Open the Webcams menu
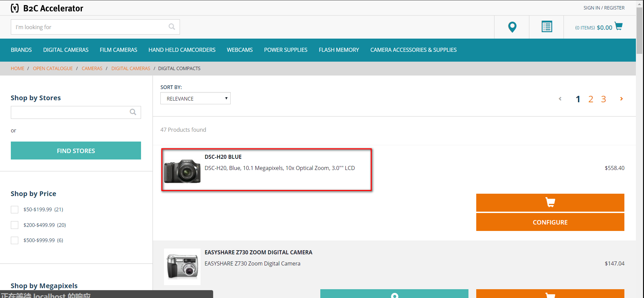Viewport: 644px width, 298px height. coord(240,50)
